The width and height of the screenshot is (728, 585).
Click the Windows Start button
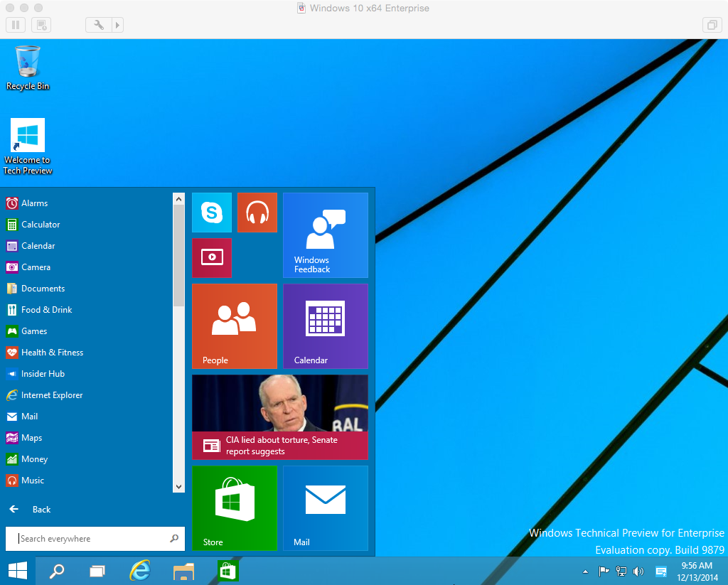pos(18,571)
